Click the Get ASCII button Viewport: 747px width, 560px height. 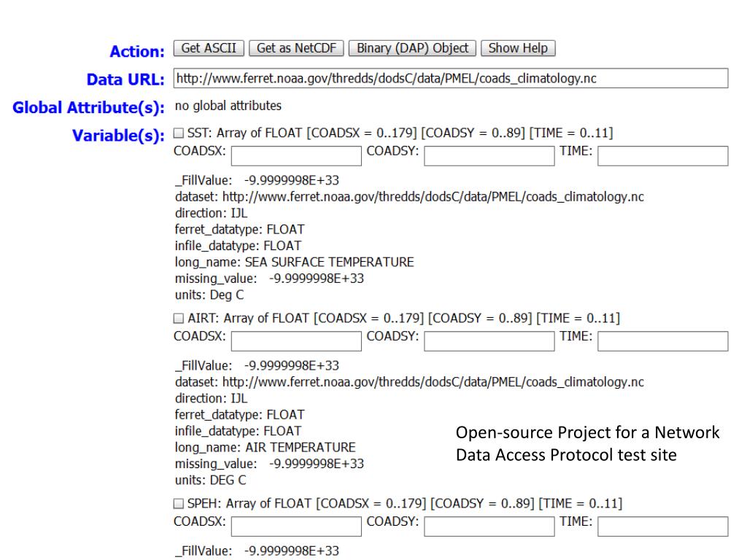[x=209, y=48]
